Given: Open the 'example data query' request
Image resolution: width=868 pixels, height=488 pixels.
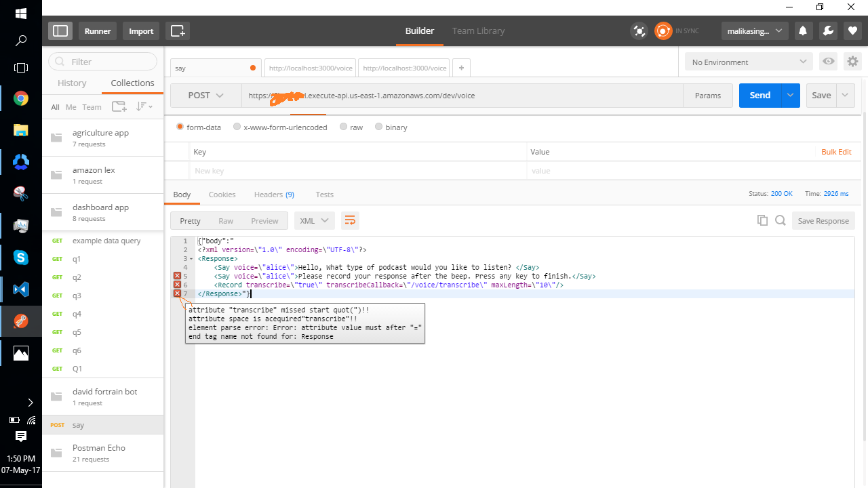Looking at the screenshot, I should coord(103,241).
